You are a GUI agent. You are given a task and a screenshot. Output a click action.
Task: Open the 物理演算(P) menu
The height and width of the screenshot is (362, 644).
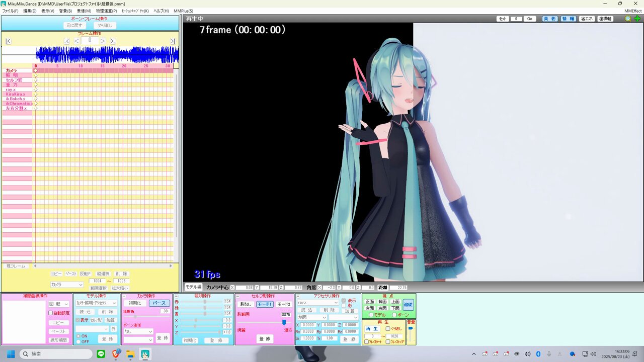coord(106,11)
